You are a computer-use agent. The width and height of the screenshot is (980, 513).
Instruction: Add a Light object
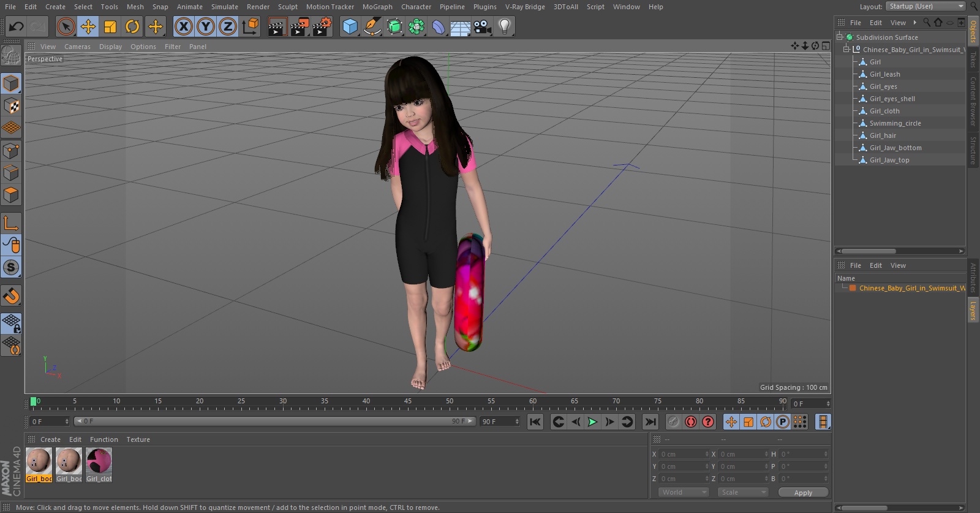505,26
